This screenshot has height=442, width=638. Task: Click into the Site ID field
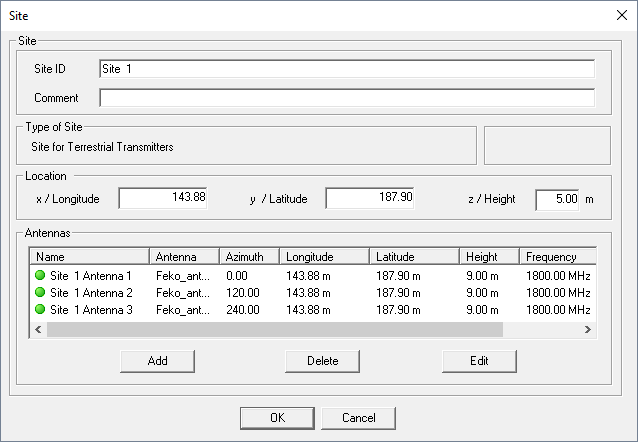pyautogui.click(x=346, y=69)
